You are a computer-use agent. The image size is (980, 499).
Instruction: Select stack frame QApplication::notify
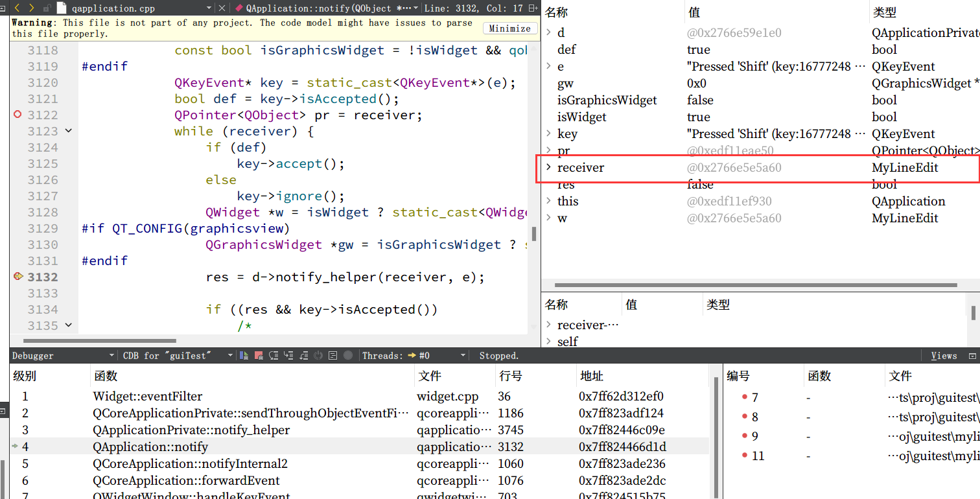coord(360,447)
